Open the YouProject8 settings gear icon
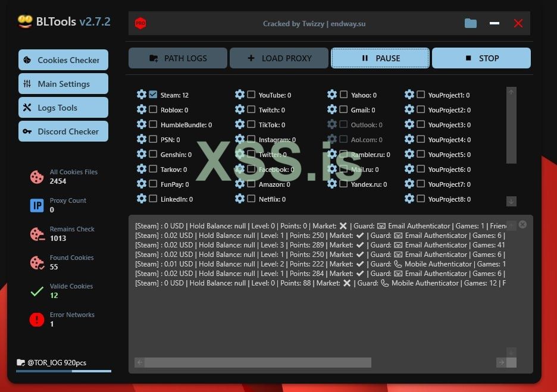 click(x=409, y=199)
